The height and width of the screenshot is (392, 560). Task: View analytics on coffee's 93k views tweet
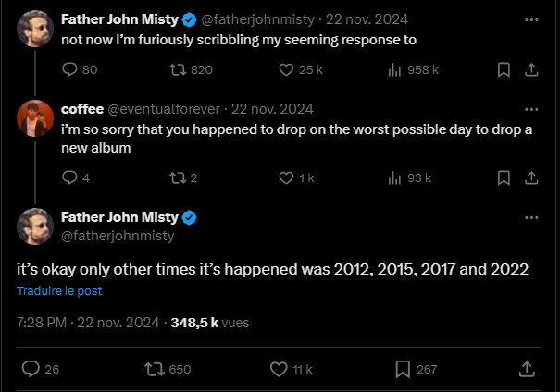pos(392,178)
